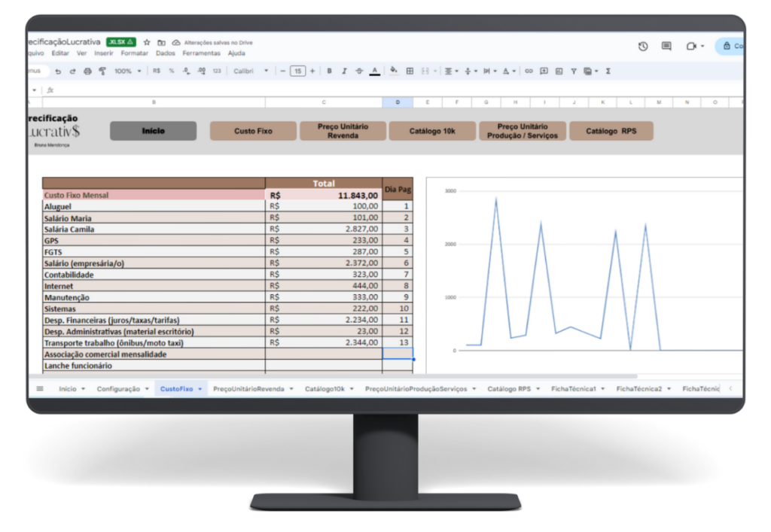
Task: Open the Inserir menu
Action: (104, 53)
